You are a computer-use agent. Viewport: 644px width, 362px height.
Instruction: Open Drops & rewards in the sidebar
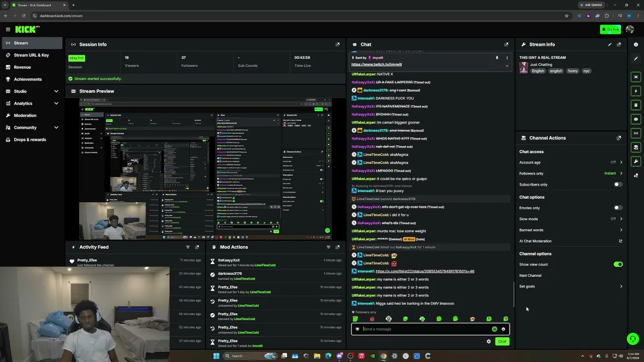31,139
